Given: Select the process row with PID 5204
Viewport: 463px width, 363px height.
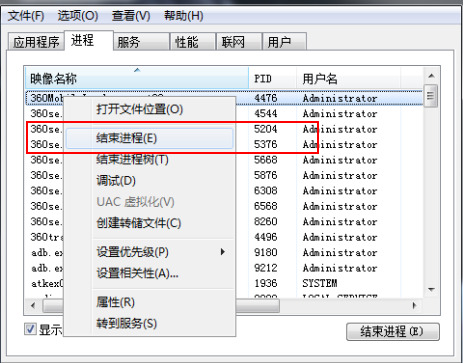Looking at the screenshot, I should pos(224,129).
